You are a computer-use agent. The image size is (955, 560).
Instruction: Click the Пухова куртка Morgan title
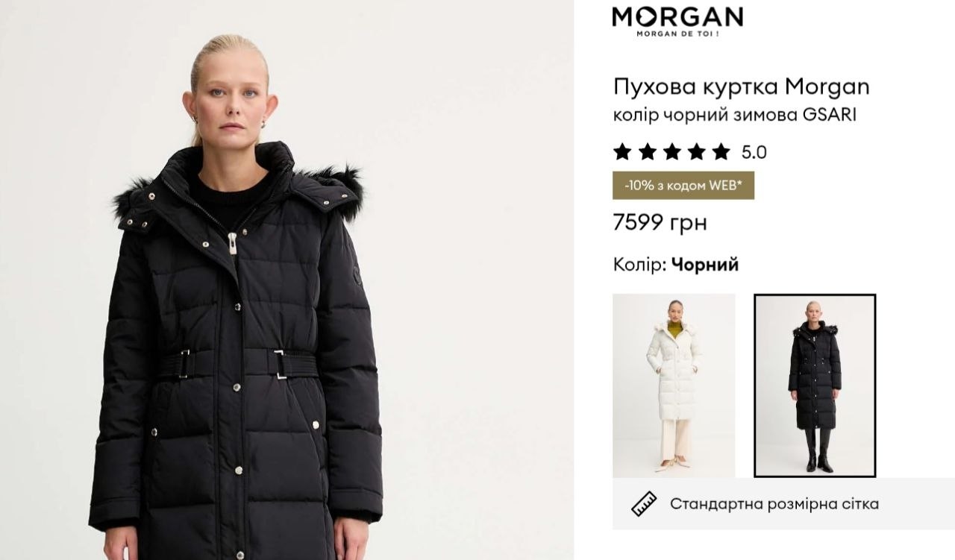(742, 87)
